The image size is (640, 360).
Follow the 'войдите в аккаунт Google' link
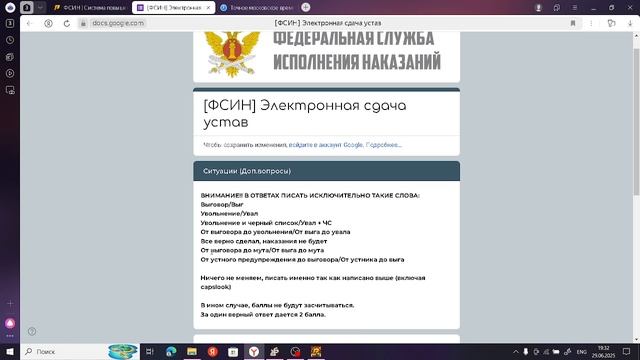click(326, 145)
